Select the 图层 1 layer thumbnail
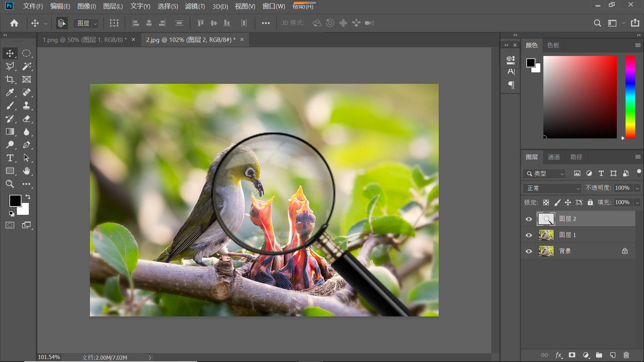 coord(546,235)
